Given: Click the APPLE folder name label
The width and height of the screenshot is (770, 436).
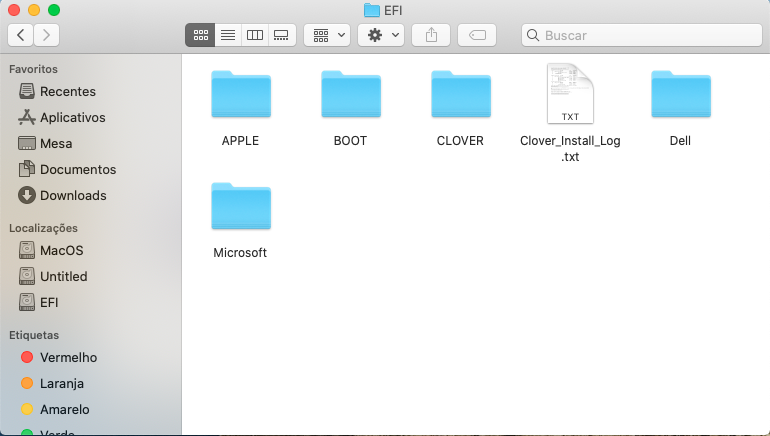Looking at the screenshot, I should click(x=240, y=141).
